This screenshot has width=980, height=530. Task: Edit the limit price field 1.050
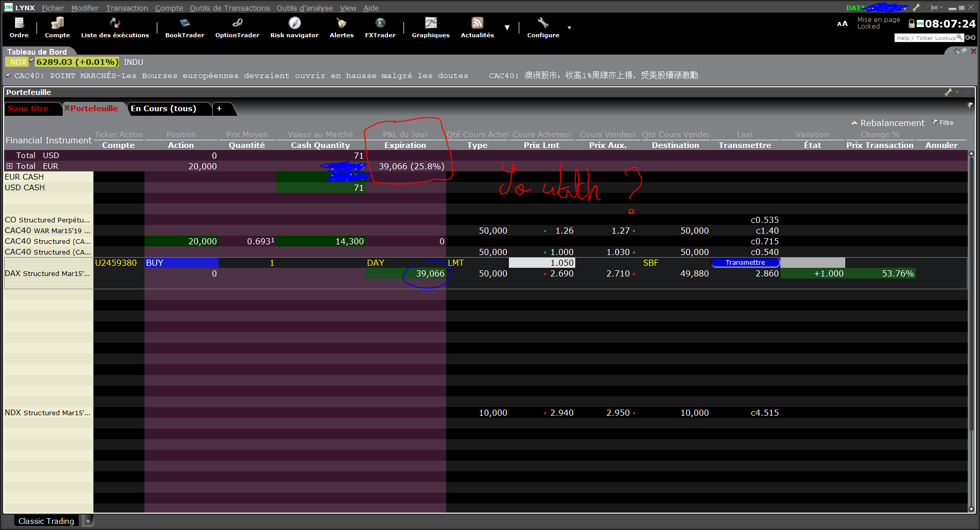542,263
